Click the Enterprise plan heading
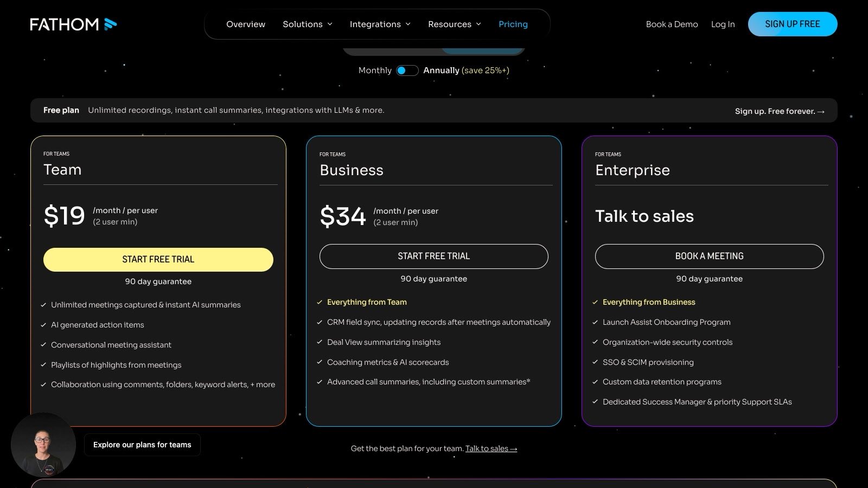This screenshot has width=868, height=488. pyautogui.click(x=633, y=170)
